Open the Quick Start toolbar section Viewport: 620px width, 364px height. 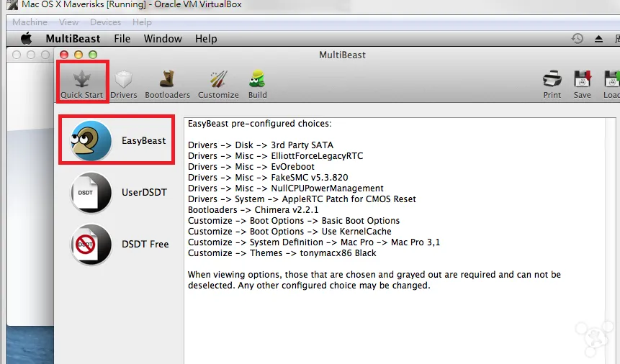(x=82, y=84)
